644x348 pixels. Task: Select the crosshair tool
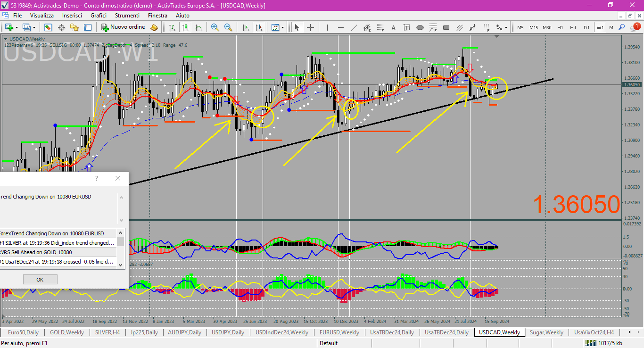[x=310, y=27]
